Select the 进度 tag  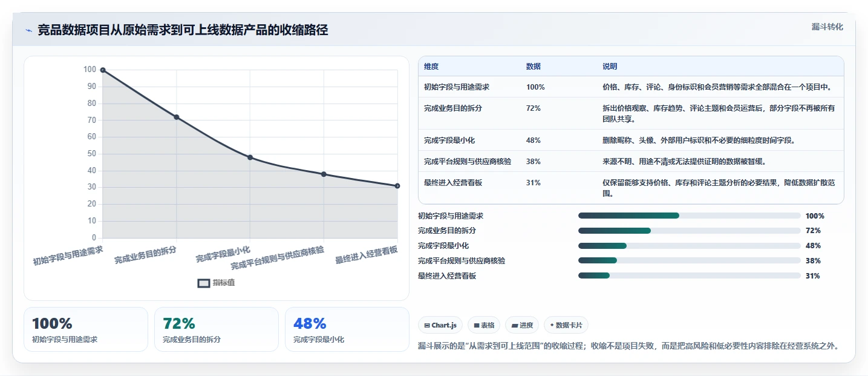click(x=522, y=325)
